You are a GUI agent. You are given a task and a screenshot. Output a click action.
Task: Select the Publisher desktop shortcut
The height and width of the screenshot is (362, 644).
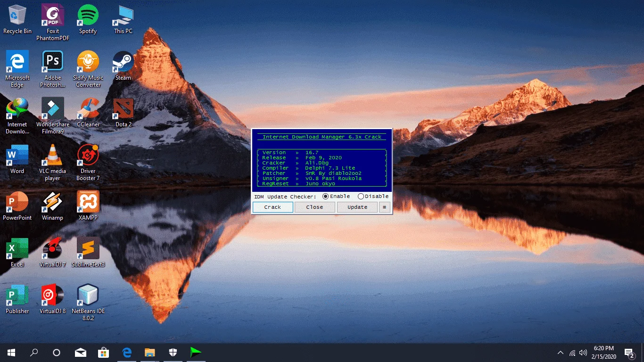17,299
